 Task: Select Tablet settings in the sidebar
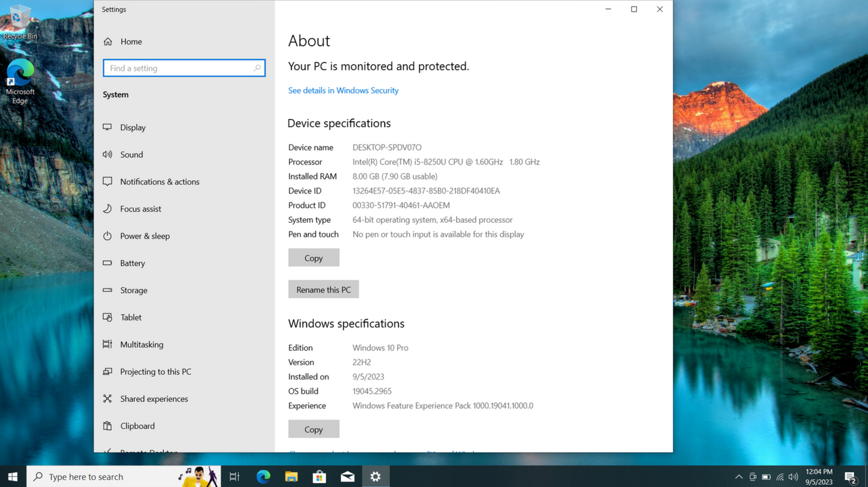click(131, 318)
